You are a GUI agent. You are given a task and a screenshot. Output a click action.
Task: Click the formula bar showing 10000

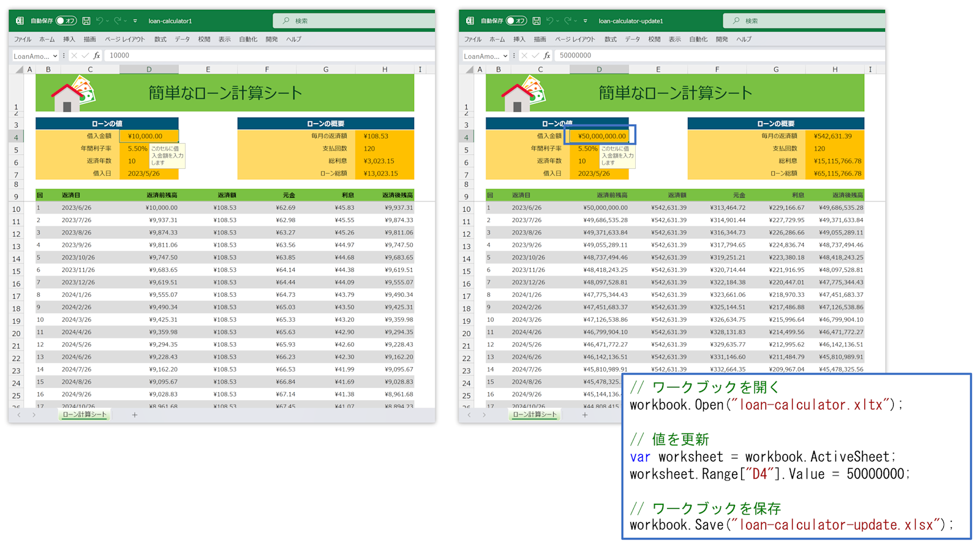click(269, 56)
